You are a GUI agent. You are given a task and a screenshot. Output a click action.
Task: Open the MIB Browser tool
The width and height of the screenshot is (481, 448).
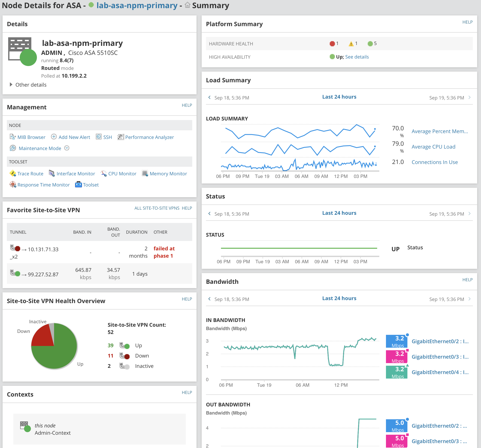tap(32, 137)
